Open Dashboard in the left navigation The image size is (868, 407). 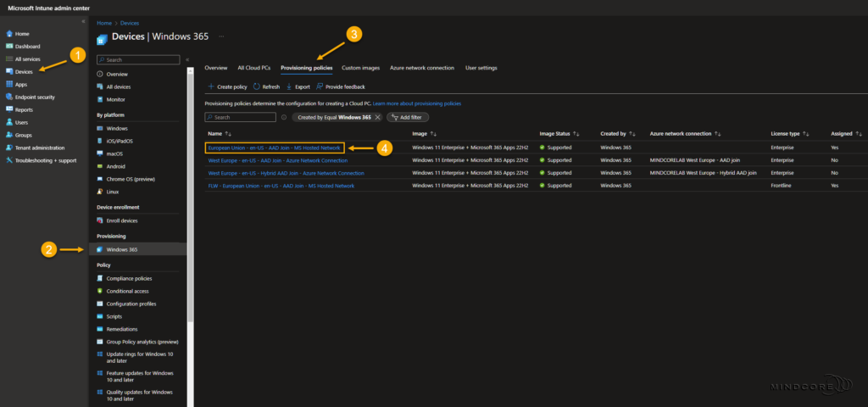[x=27, y=47]
